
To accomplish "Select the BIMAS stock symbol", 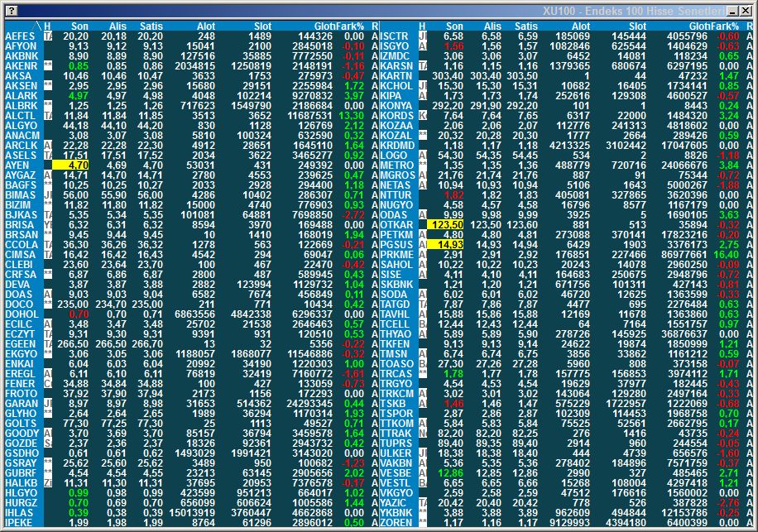I will 21,194.
